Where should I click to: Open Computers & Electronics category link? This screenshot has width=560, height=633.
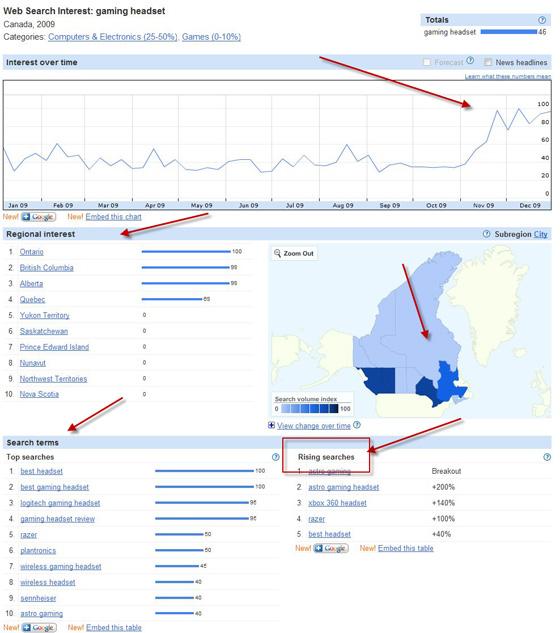coord(112,37)
